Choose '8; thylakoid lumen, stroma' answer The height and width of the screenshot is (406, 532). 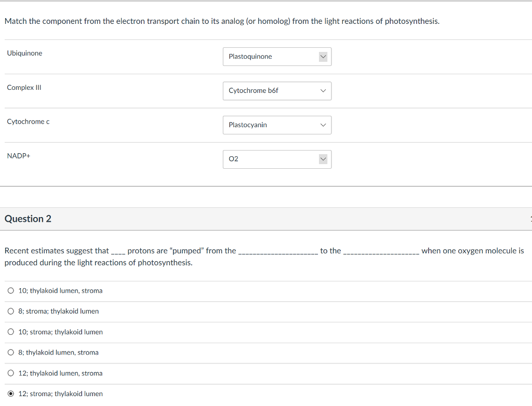point(11,353)
